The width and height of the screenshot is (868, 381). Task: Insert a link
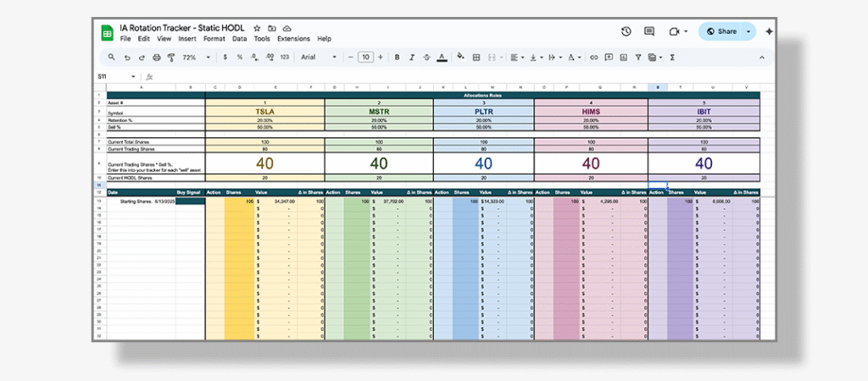tap(594, 57)
